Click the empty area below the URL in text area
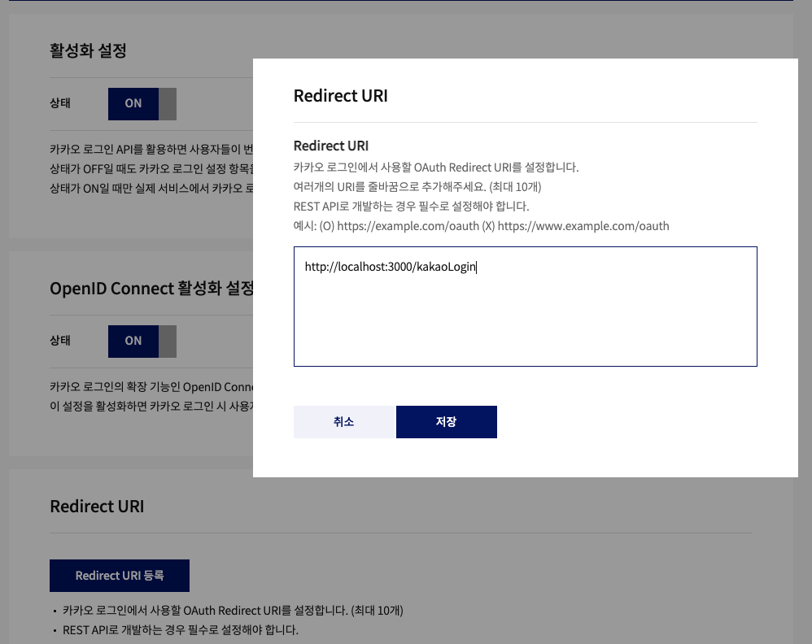 [x=525, y=325]
